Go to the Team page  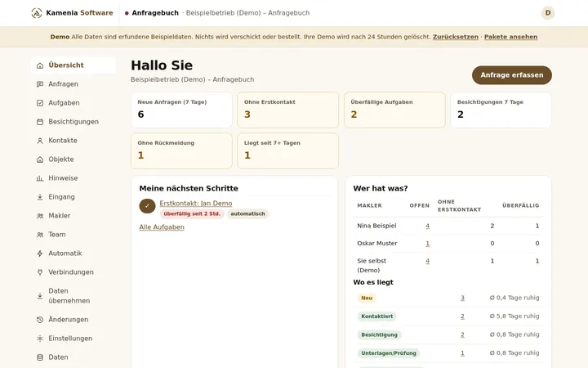pos(73,235)
